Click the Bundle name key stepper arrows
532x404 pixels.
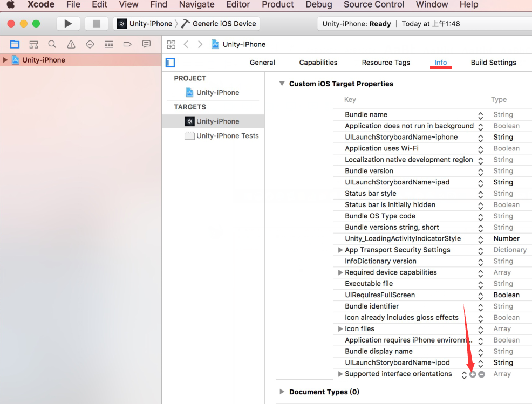(x=480, y=115)
